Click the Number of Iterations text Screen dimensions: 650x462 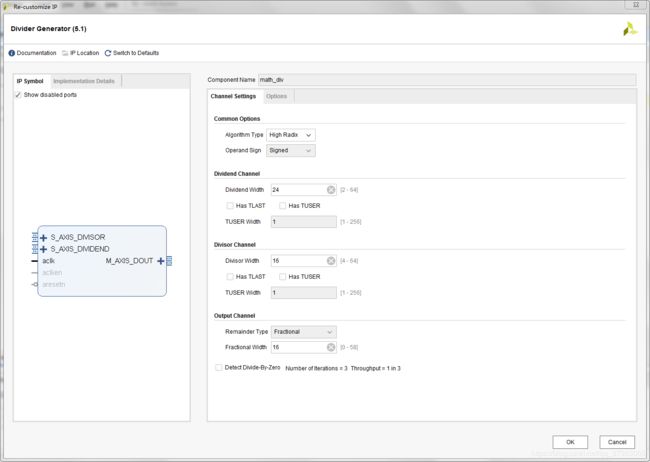click(316, 368)
